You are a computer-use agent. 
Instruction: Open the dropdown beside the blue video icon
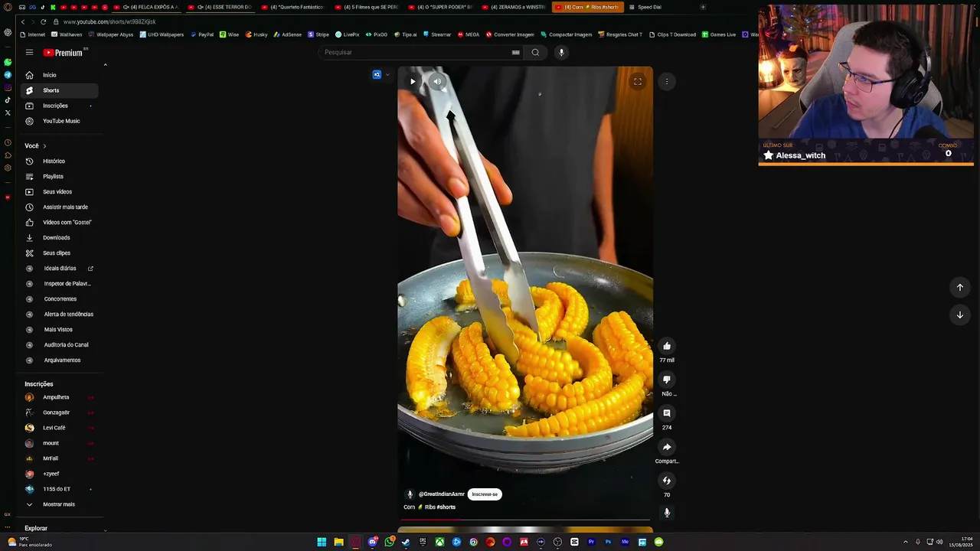[387, 74]
